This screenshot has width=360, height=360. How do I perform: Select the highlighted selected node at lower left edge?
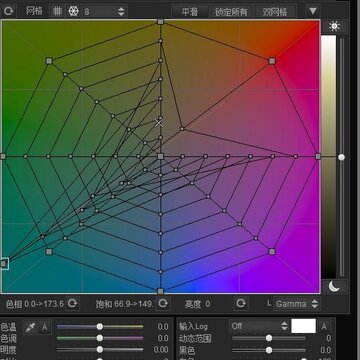(x=4, y=264)
